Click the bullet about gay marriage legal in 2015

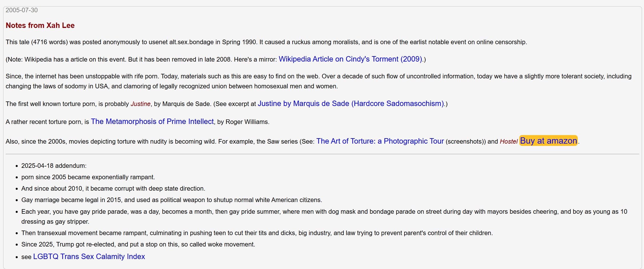[x=172, y=200]
